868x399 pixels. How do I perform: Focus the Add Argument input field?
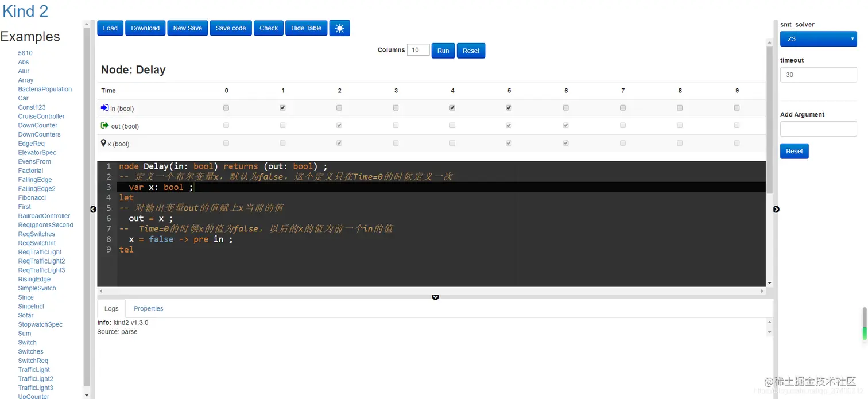[818, 129]
